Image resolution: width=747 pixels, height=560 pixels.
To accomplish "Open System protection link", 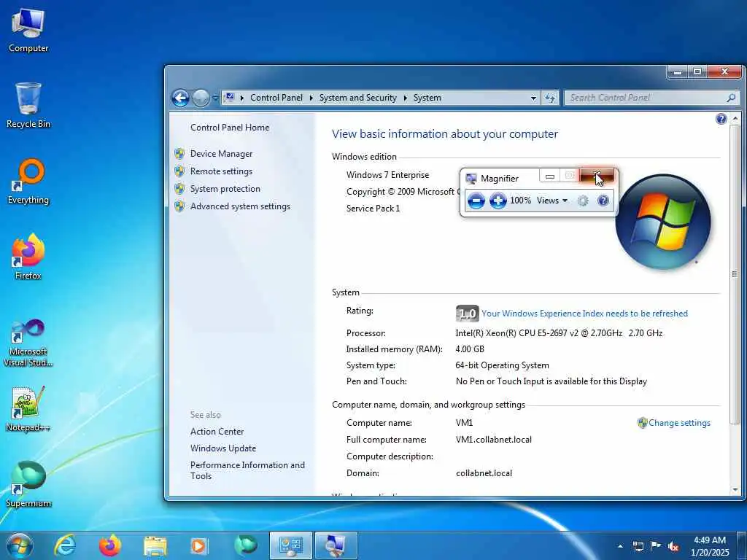I will pyautogui.click(x=225, y=189).
